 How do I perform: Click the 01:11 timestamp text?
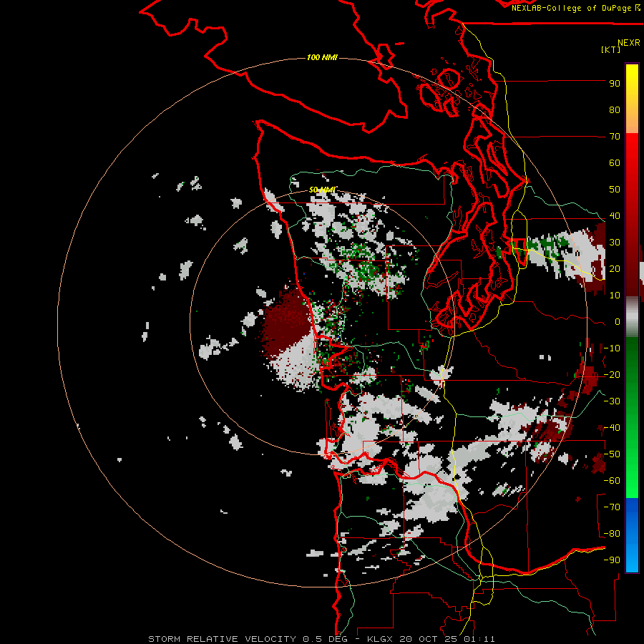(x=479, y=639)
